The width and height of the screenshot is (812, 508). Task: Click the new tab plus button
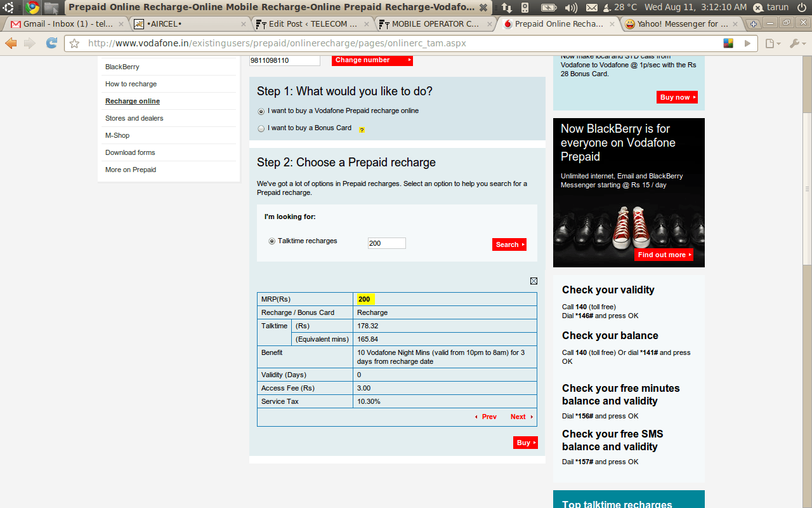[x=754, y=24]
